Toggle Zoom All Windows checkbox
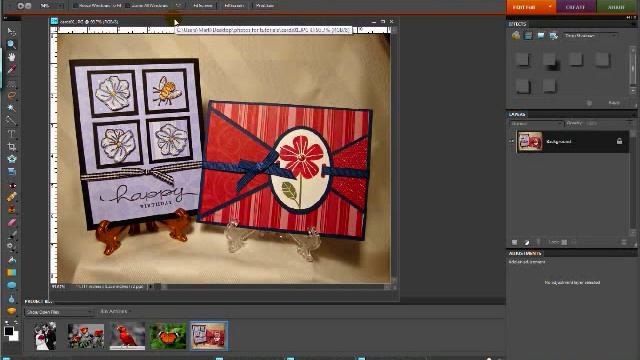This screenshot has height=360, width=640. tap(128, 6)
